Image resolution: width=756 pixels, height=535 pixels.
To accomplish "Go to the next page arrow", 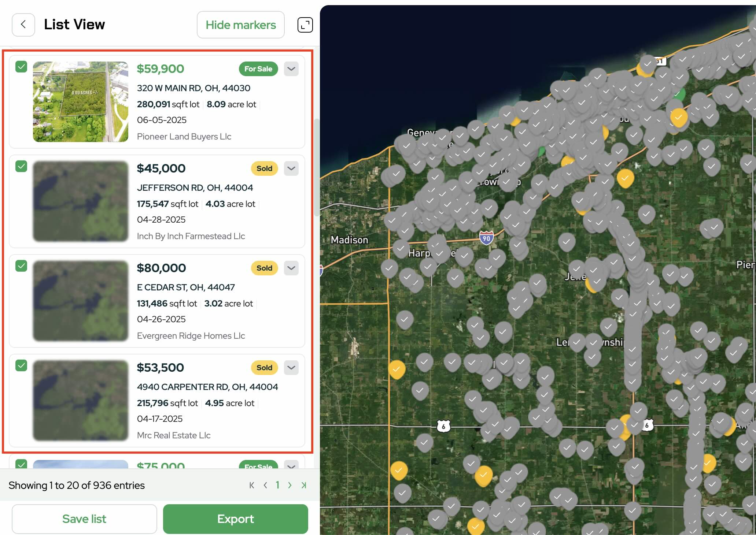I will click(290, 485).
